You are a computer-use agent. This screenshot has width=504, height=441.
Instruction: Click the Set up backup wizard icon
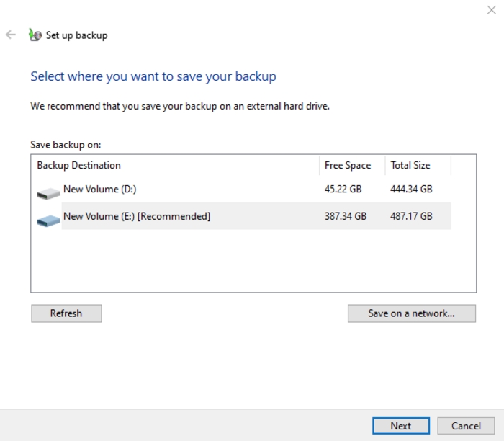click(35, 35)
